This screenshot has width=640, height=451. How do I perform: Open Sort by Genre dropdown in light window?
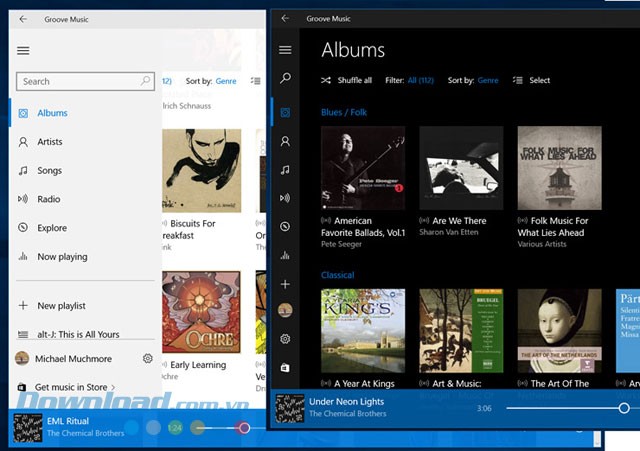(x=226, y=81)
